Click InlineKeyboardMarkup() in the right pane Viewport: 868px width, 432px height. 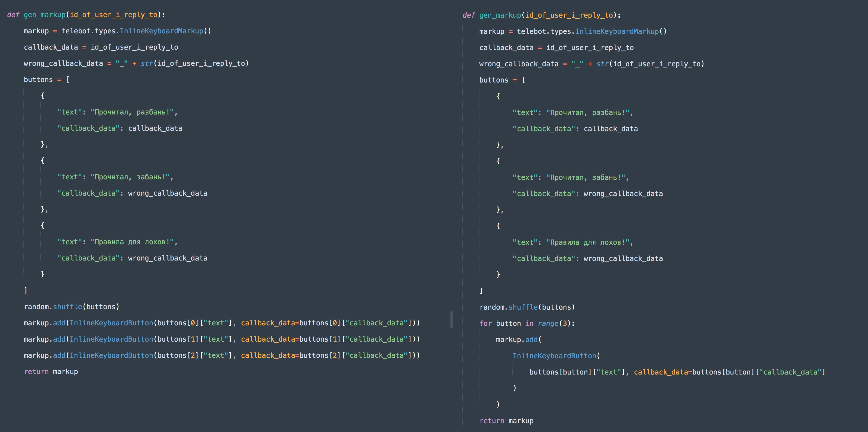[621, 31]
